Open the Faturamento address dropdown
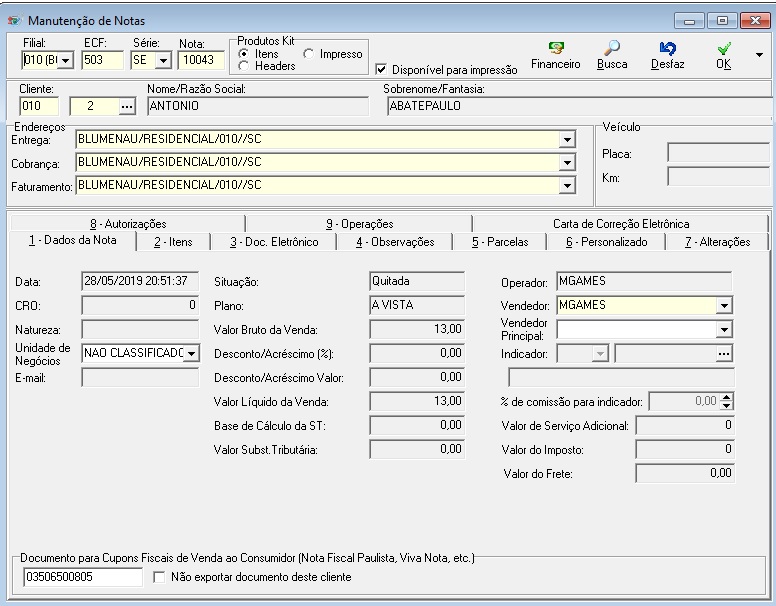 tap(567, 186)
